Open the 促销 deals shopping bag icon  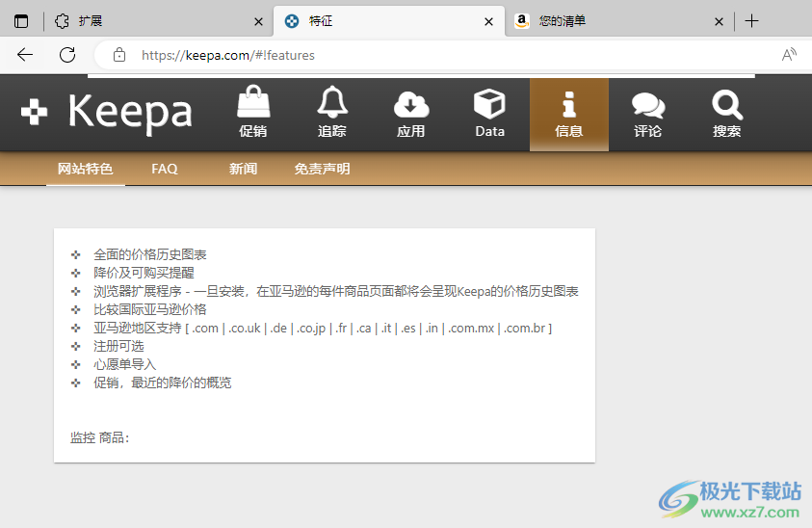point(253,113)
